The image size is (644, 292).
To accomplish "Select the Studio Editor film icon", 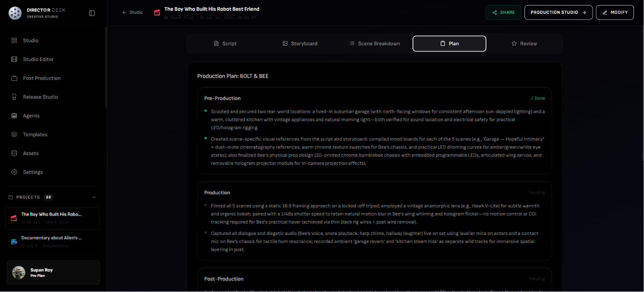I will pyautogui.click(x=14, y=59).
